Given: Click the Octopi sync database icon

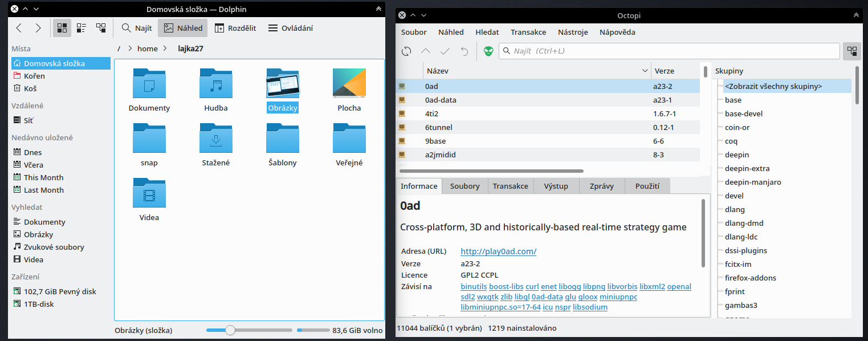Looking at the screenshot, I should (406, 51).
